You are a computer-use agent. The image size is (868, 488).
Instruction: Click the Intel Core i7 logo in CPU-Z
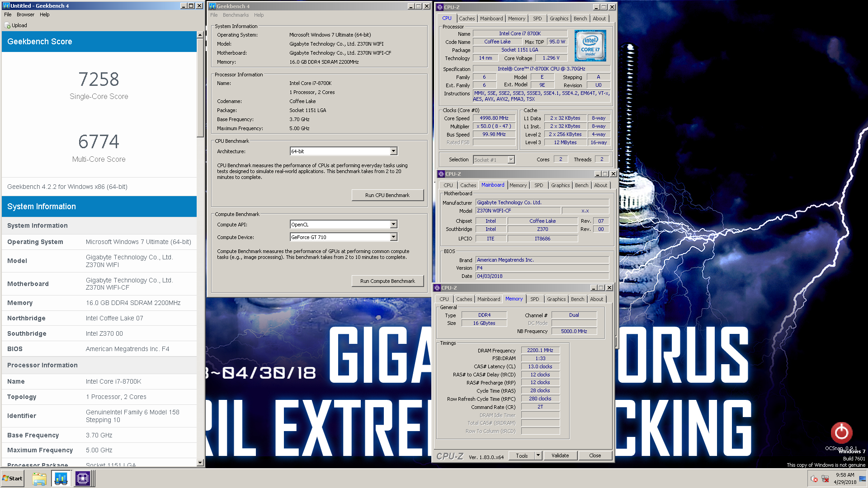pos(590,46)
